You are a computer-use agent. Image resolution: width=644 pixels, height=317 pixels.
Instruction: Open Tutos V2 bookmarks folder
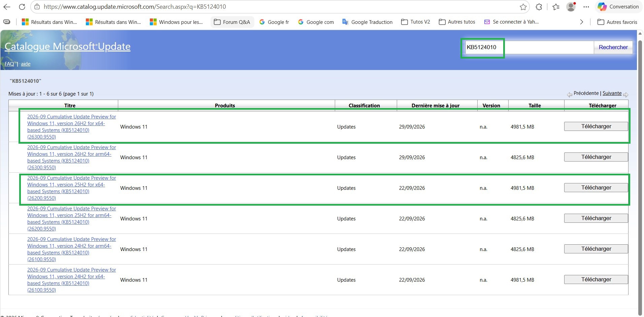pyautogui.click(x=416, y=22)
